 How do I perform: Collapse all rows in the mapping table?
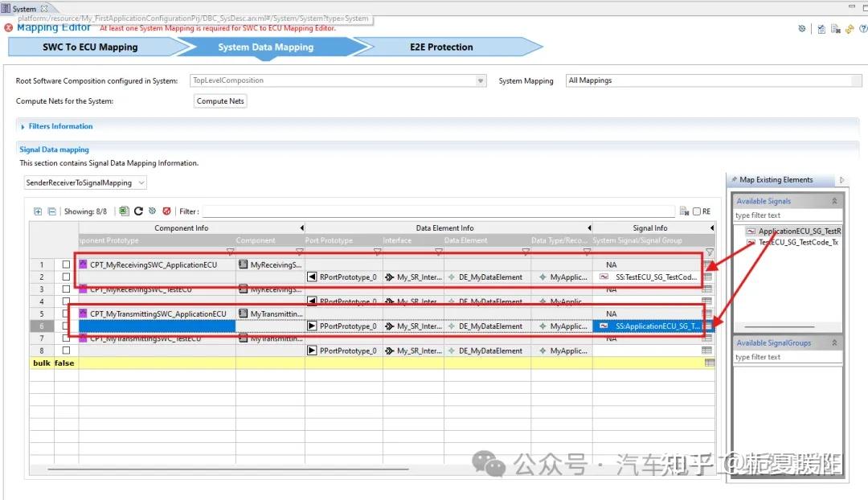(51, 211)
